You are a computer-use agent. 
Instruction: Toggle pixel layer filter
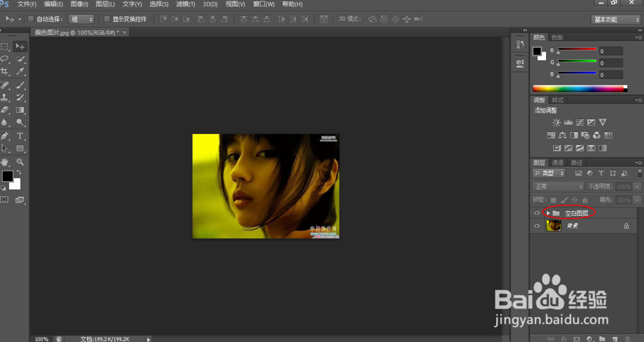[578, 173]
